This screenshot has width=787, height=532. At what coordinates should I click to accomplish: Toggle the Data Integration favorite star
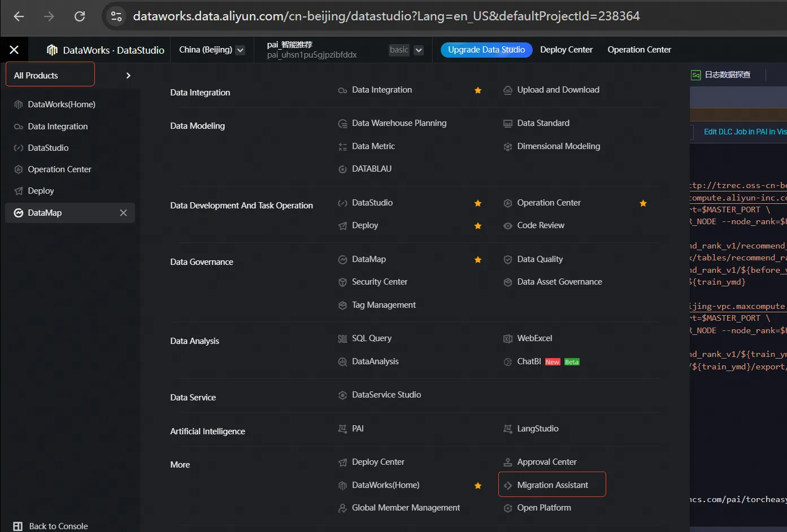pyautogui.click(x=478, y=90)
